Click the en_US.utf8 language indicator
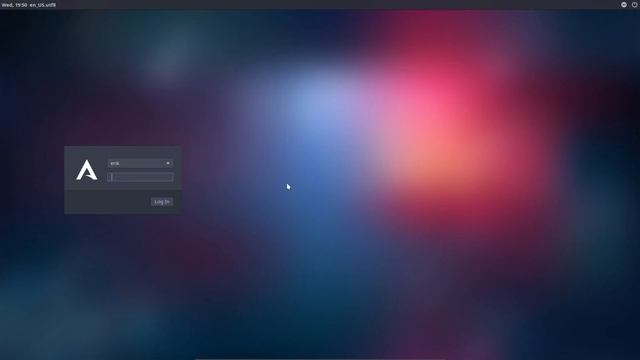640x360 pixels. [43, 5]
